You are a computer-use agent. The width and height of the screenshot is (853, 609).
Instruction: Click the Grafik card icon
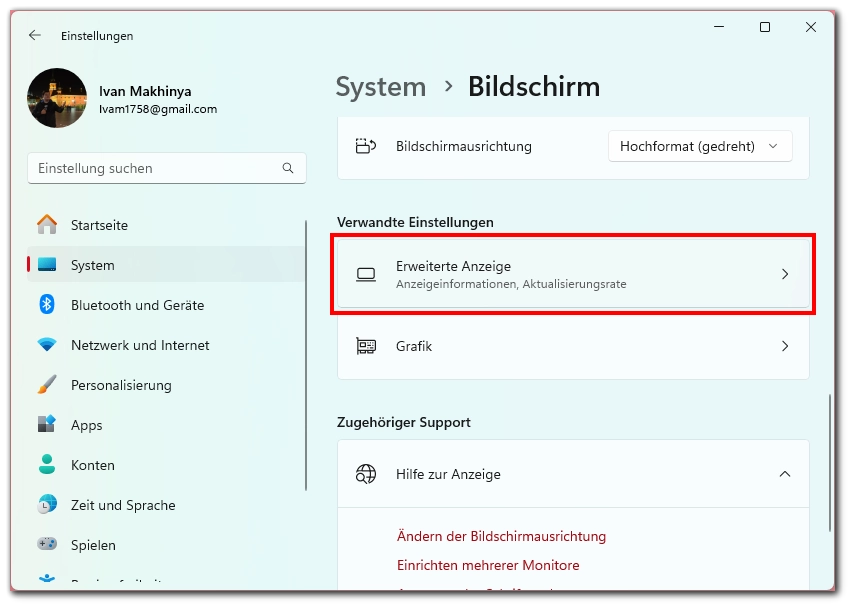tap(366, 346)
